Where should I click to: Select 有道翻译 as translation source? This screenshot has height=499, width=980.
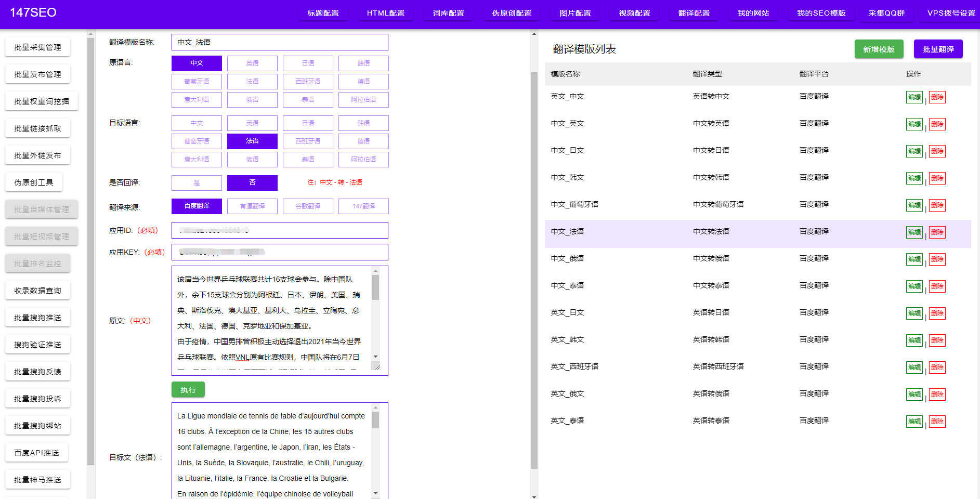[252, 206]
